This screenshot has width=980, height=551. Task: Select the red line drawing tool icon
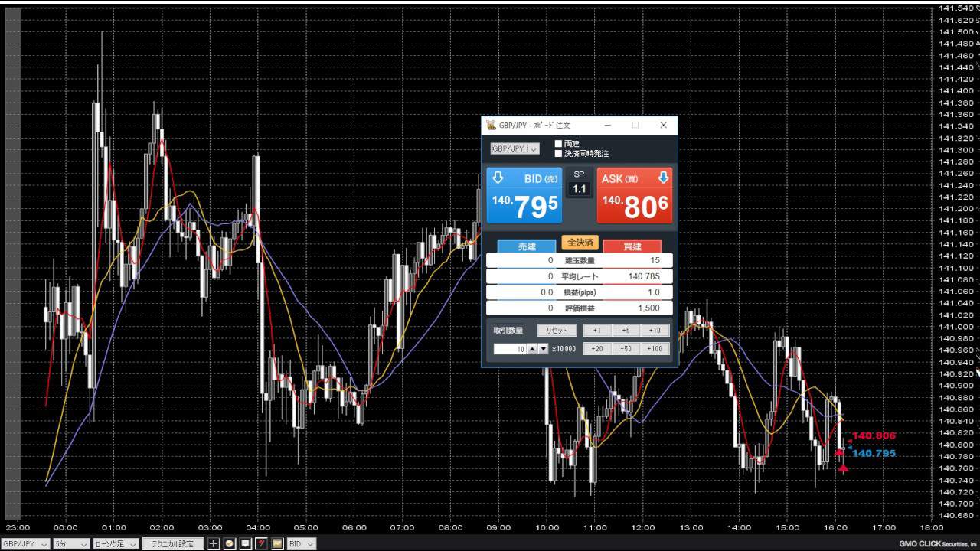[x=261, y=544]
